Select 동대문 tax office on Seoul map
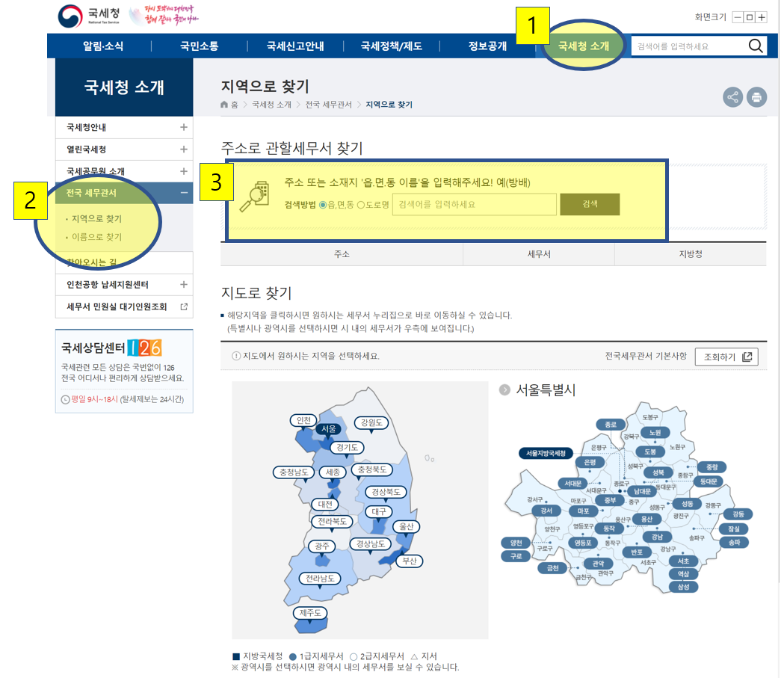 [709, 481]
